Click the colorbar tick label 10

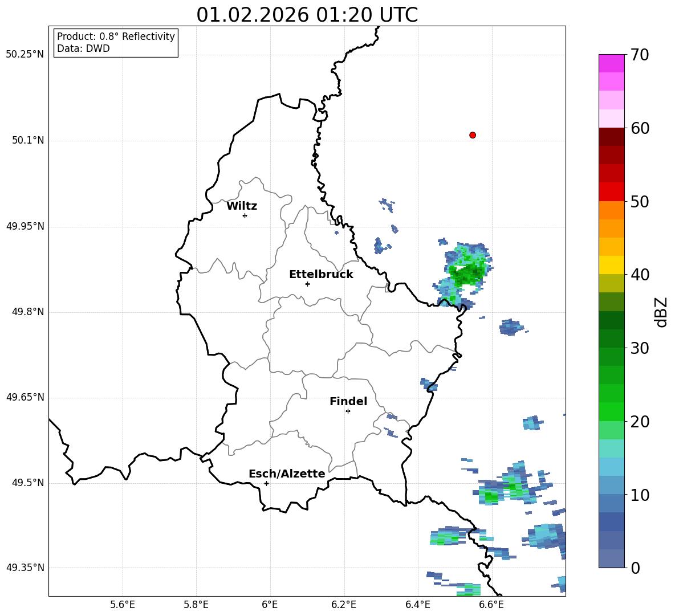click(640, 495)
